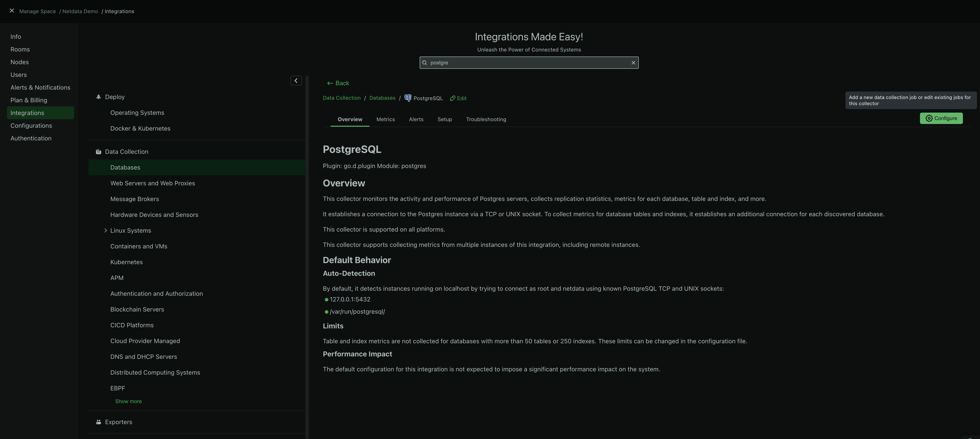Select Web Servers and Web Proxies category
980x439 pixels.
(152, 183)
